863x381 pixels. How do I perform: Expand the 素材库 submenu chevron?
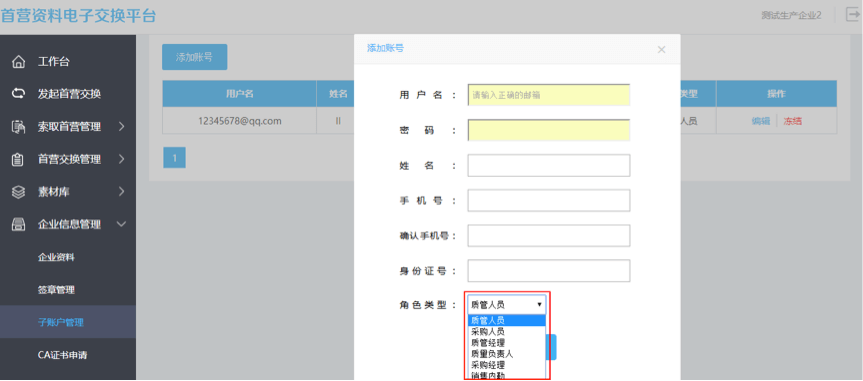(122, 192)
